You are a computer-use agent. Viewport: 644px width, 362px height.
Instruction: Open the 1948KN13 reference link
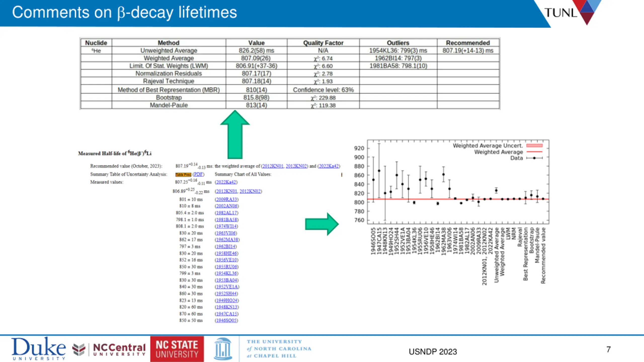pyautogui.click(x=227, y=307)
